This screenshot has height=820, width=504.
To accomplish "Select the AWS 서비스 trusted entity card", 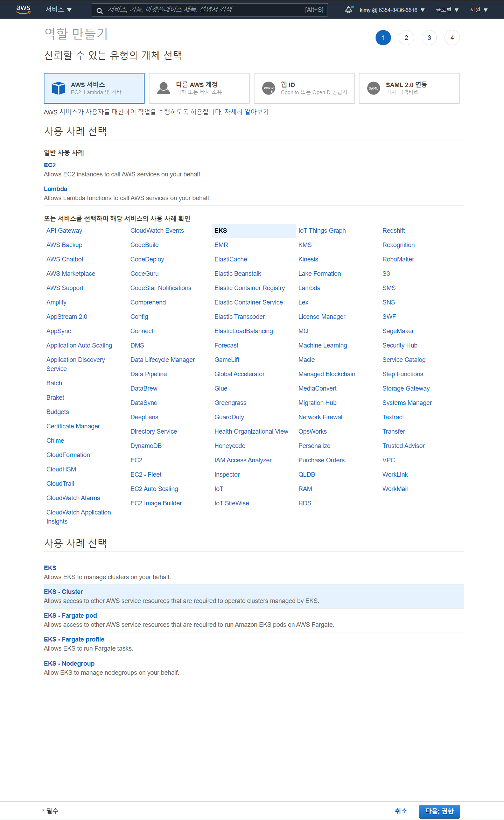I will 94,88.
